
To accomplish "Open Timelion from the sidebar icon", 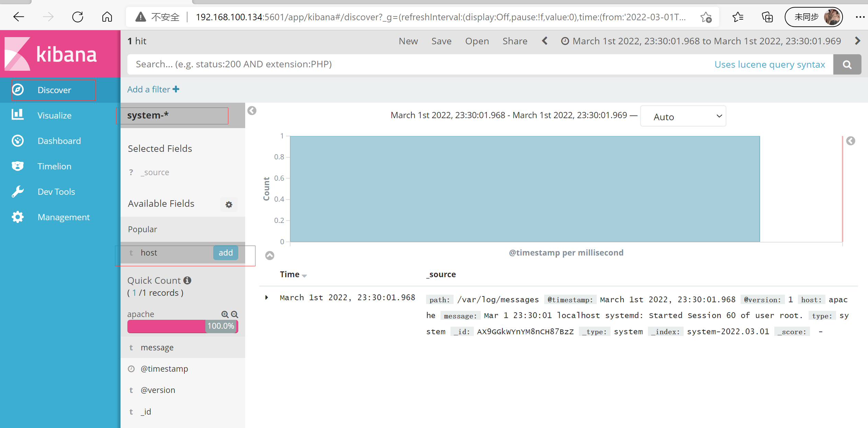I will click(x=18, y=166).
